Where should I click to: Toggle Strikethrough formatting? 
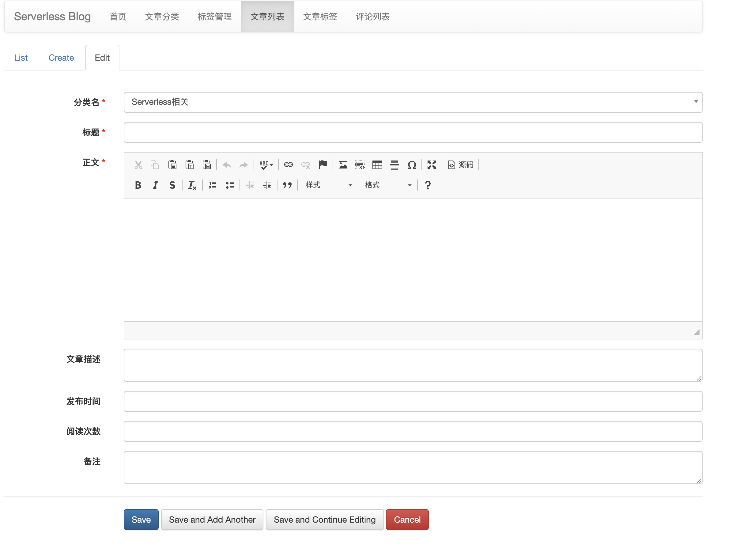tap(172, 185)
